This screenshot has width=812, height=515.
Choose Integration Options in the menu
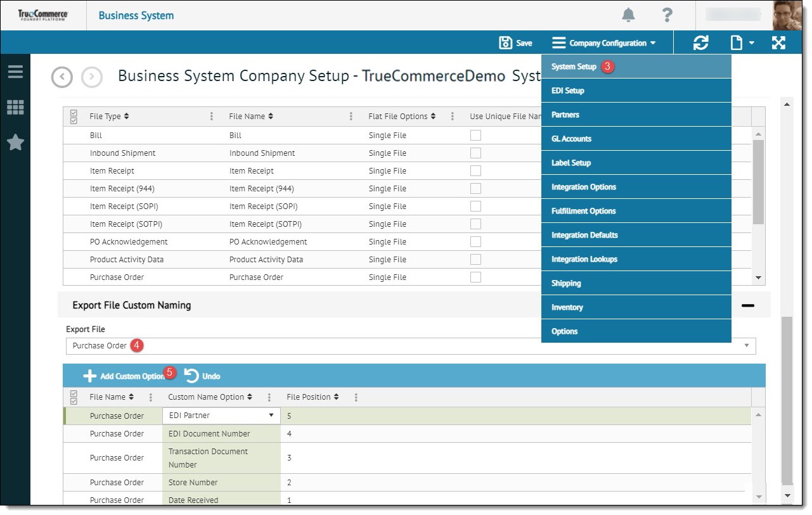583,186
